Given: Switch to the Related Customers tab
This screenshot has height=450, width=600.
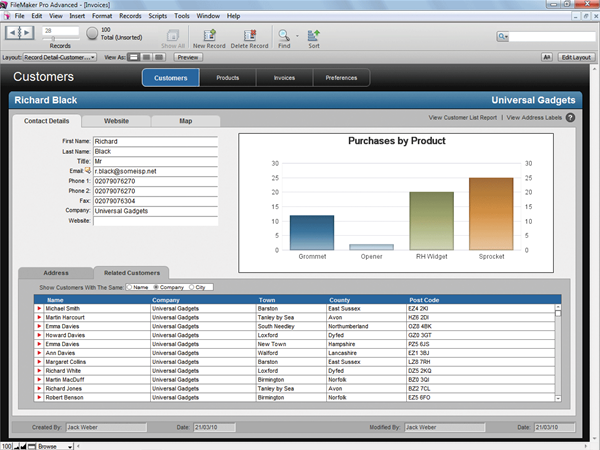Looking at the screenshot, I should 131,272.
